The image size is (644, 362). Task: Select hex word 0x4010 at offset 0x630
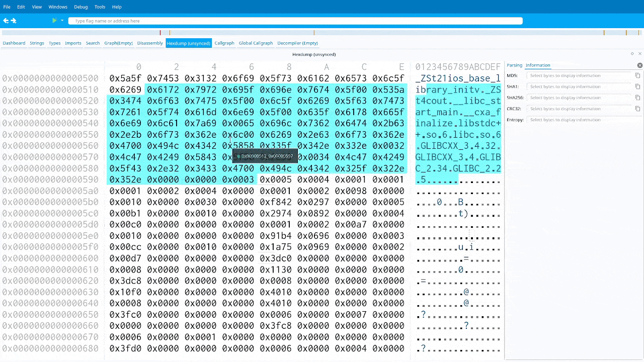pyautogui.click(x=275, y=292)
